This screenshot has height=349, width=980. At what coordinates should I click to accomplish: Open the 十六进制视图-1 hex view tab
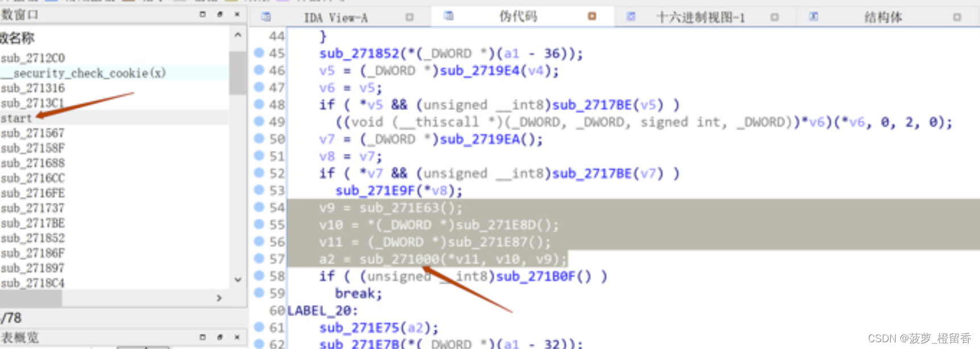pos(701,18)
